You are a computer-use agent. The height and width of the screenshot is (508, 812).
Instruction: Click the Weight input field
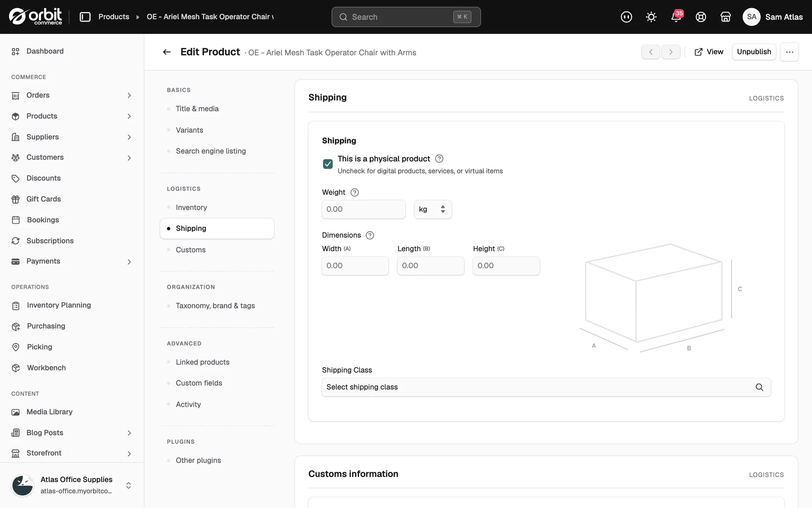[364, 209]
